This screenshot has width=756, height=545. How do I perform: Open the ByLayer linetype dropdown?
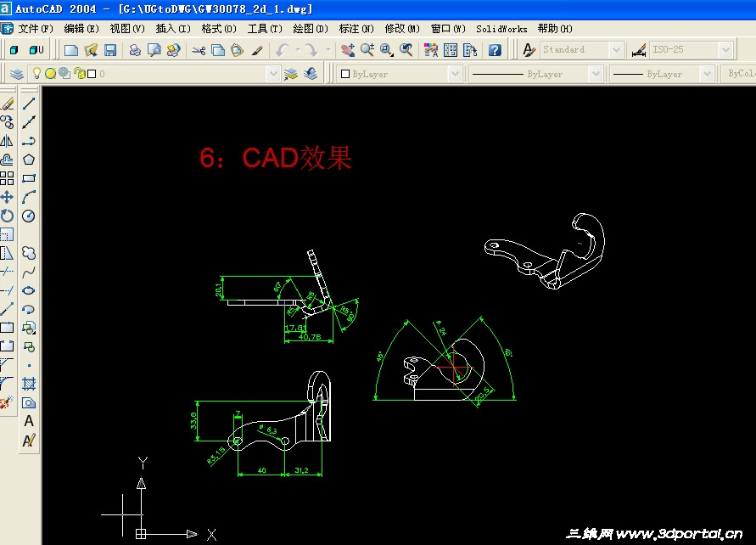596,74
